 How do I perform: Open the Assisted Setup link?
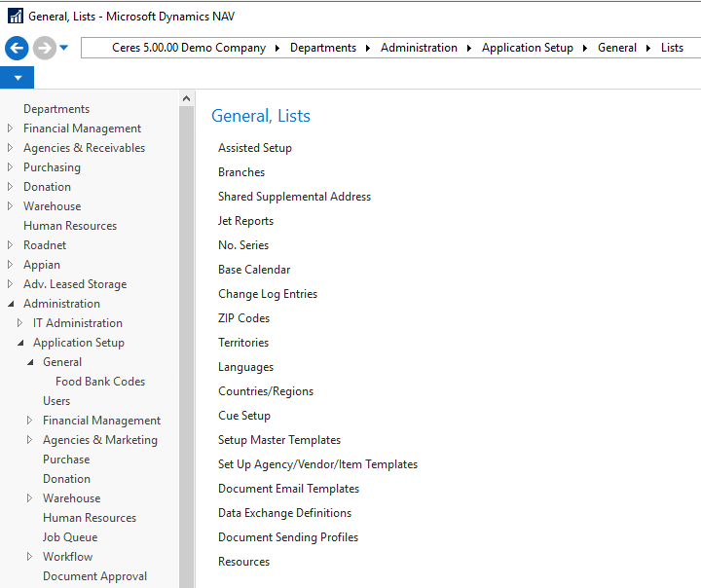(x=255, y=148)
